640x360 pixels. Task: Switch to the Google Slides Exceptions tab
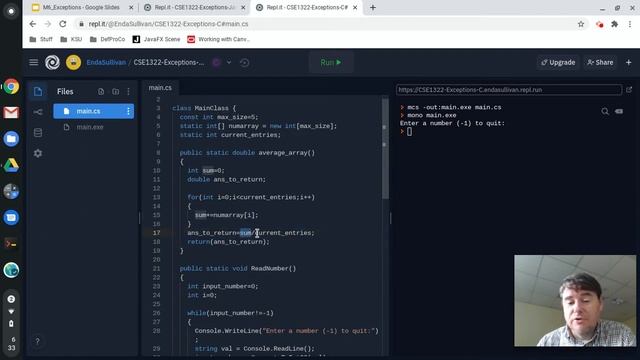point(81,7)
